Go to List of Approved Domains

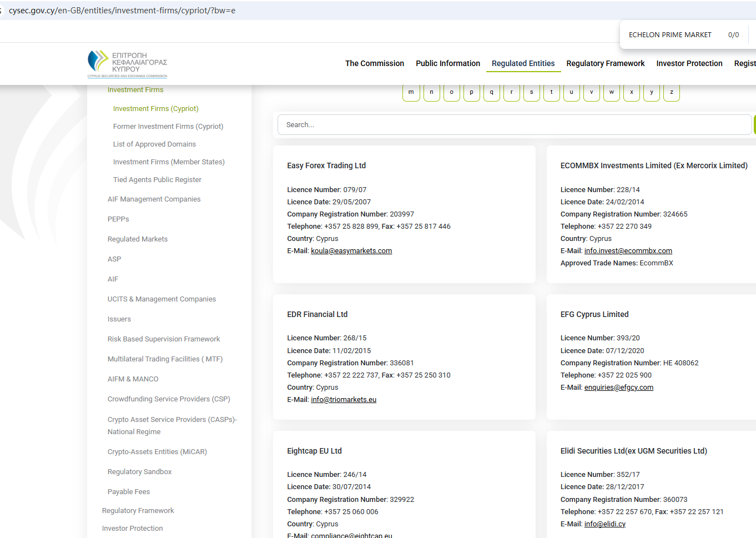coord(154,144)
